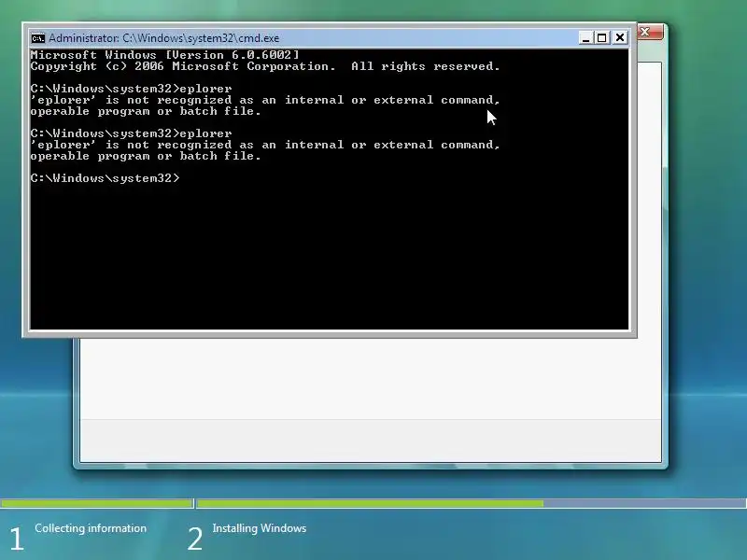The height and width of the screenshot is (560, 747).
Task: Click the 'Collecting information' step label
Action: pos(91,528)
